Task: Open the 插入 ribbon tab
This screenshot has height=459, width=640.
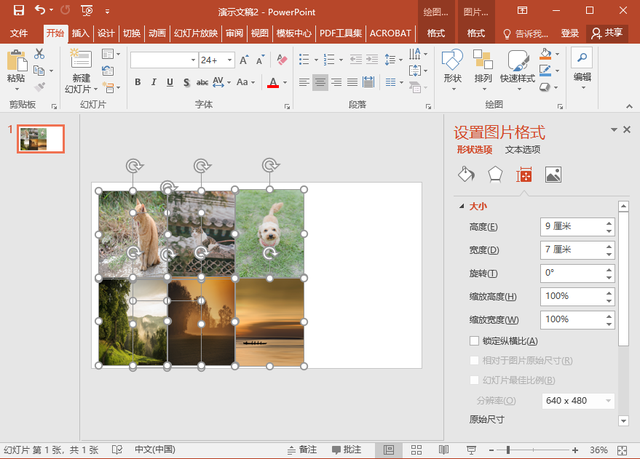Action: coord(80,33)
